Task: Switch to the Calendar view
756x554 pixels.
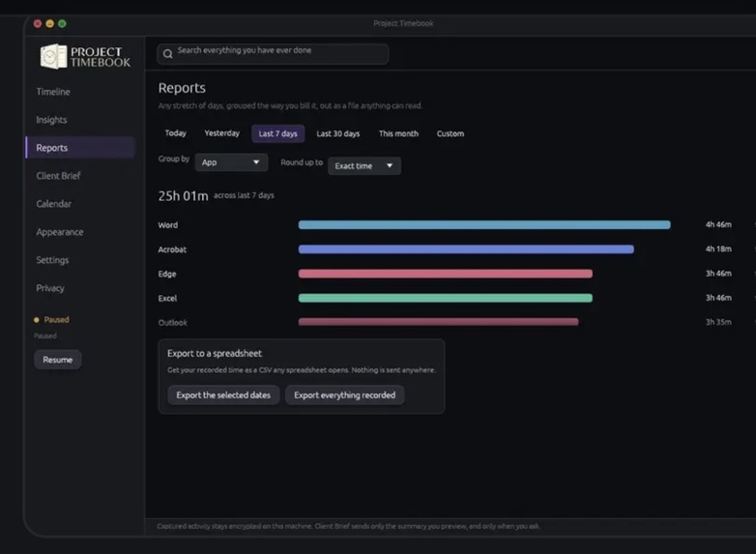Action: (53, 204)
